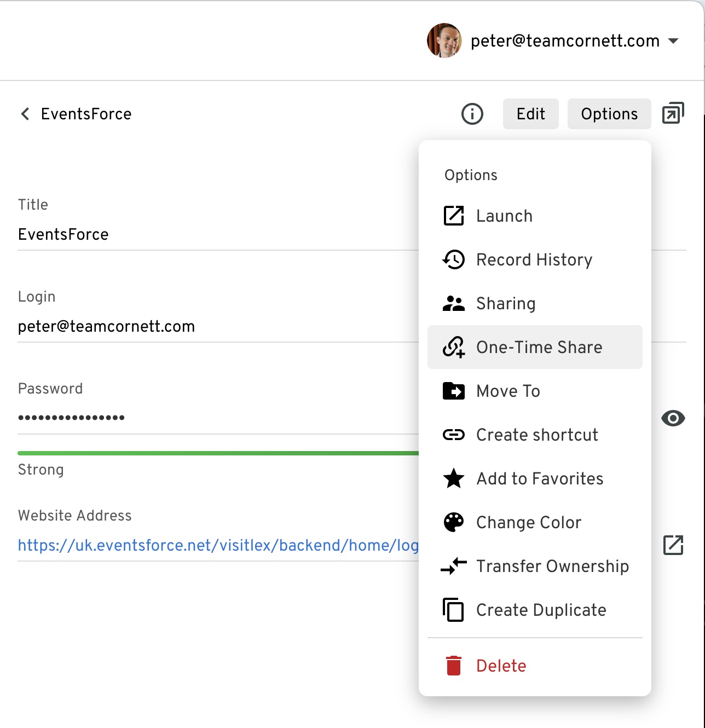This screenshot has width=705, height=728.
Task: Choose Change Color menu label
Action: [x=529, y=522]
